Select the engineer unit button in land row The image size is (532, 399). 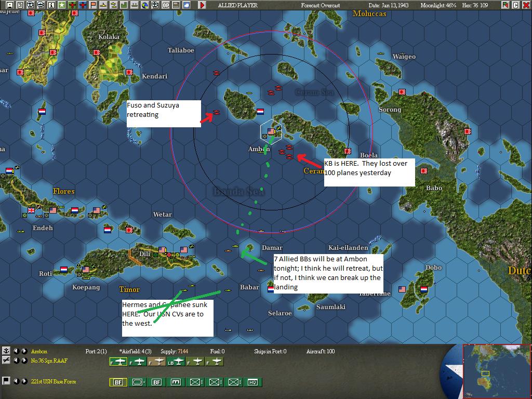point(176,382)
